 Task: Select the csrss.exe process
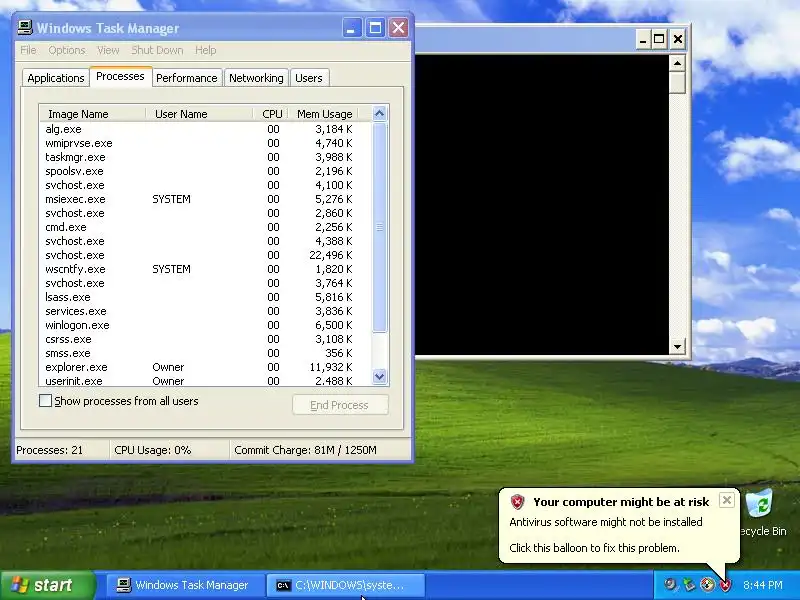(x=206, y=339)
